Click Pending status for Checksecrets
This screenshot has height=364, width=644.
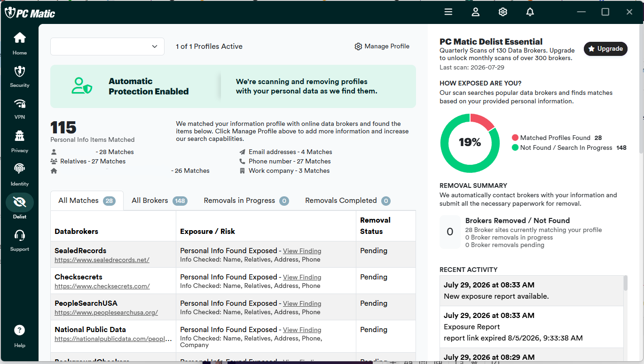click(374, 277)
